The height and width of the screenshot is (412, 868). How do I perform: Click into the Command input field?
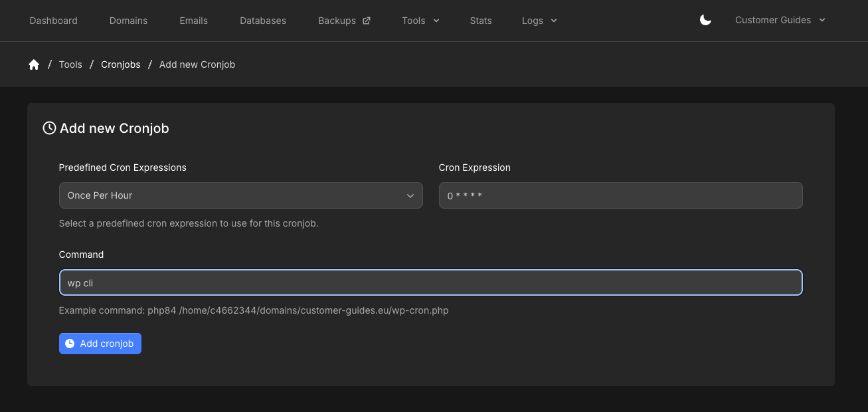pos(430,282)
